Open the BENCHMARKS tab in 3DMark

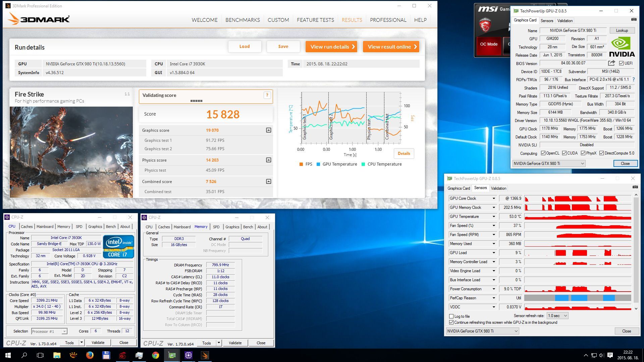(x=243, y=20)
